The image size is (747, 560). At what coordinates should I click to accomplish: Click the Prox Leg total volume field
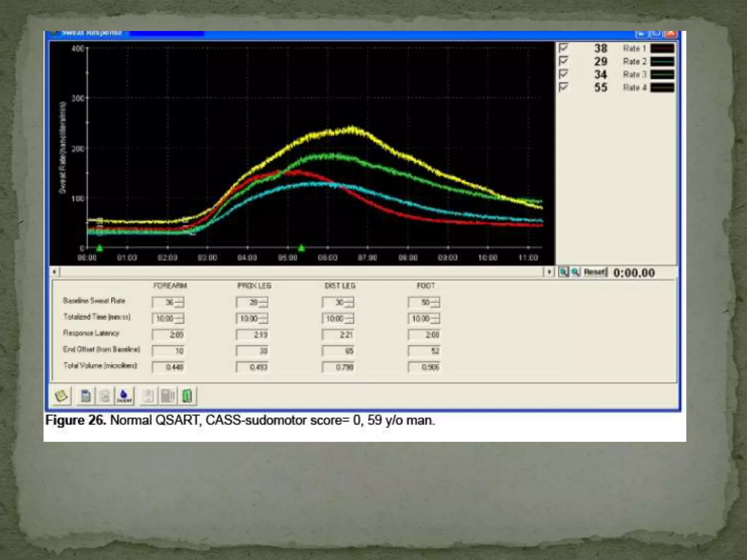pos(252,367)
